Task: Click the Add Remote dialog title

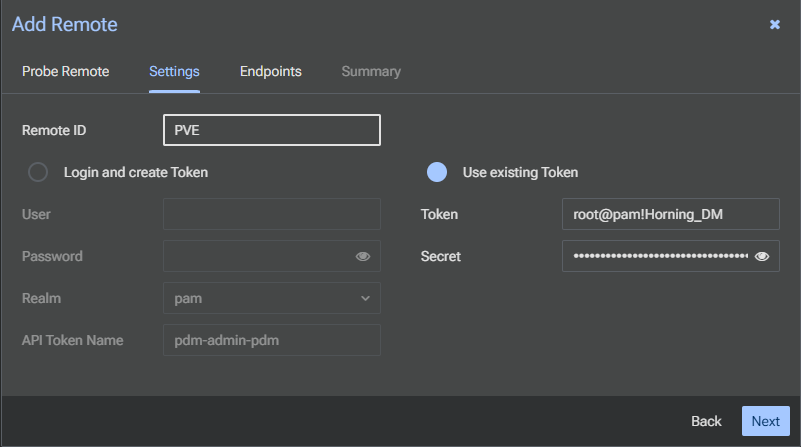Action: (65, 25)
